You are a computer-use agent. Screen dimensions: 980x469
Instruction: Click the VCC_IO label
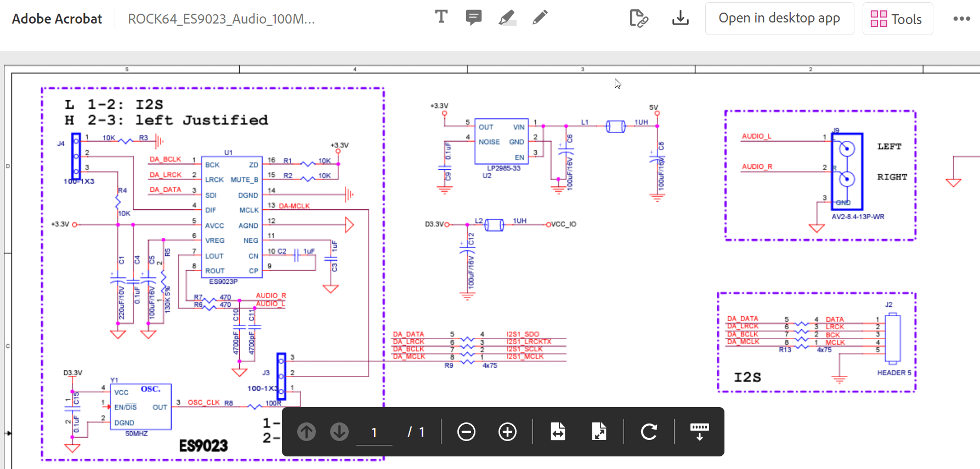point(563,224)
